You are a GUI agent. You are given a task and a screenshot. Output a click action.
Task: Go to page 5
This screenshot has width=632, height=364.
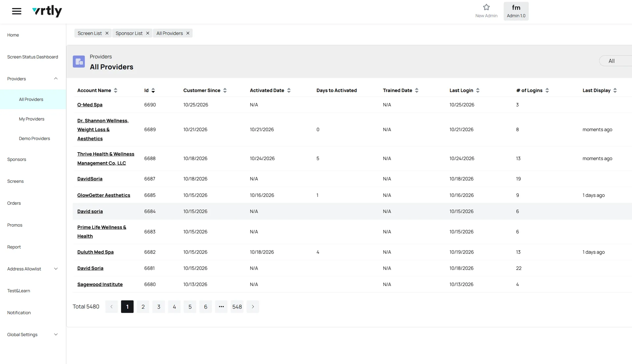click(190, 307)
